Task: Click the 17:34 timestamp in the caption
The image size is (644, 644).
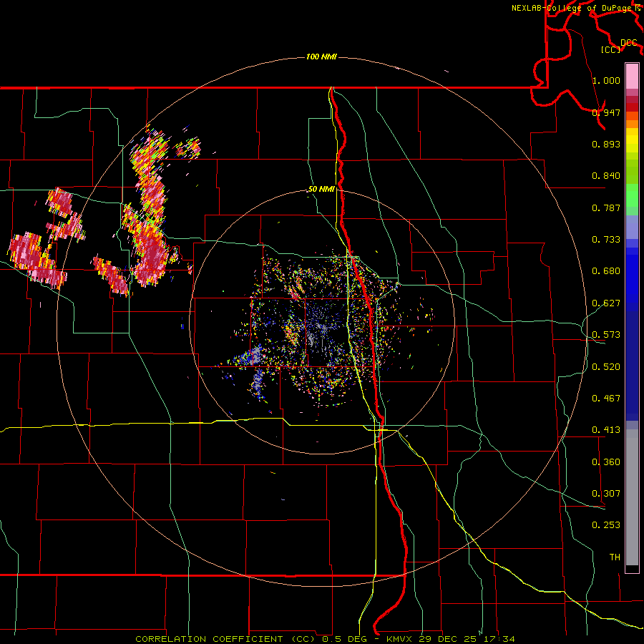Action: pyautogui.click(x=501, y=639)
